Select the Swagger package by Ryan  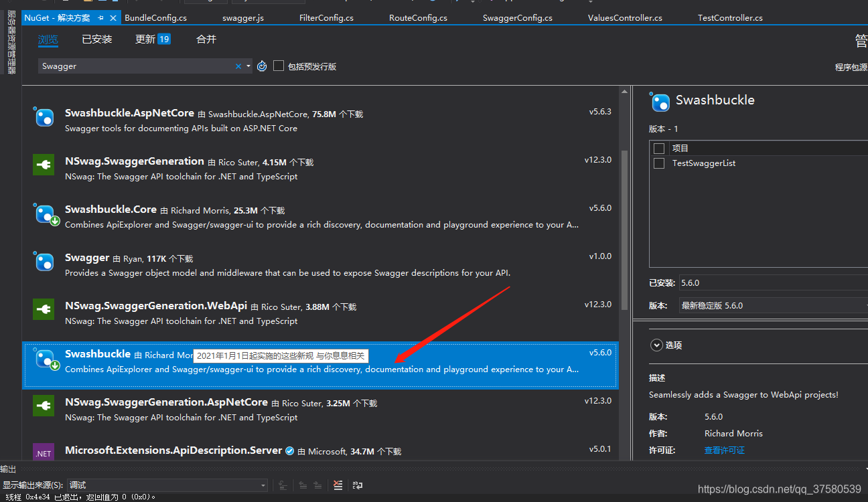point(87,258)
